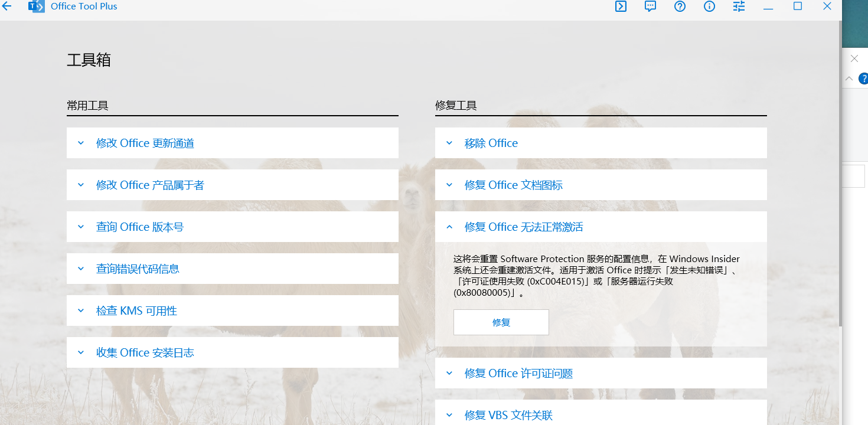Click the 收集 Office 安装日志 title

pos(145,352)
